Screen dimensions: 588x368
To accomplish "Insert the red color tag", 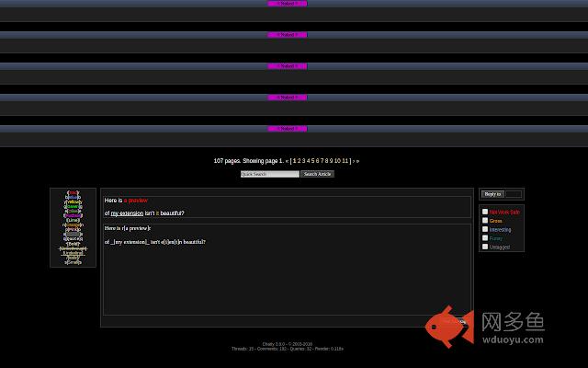I will (73, 192).
